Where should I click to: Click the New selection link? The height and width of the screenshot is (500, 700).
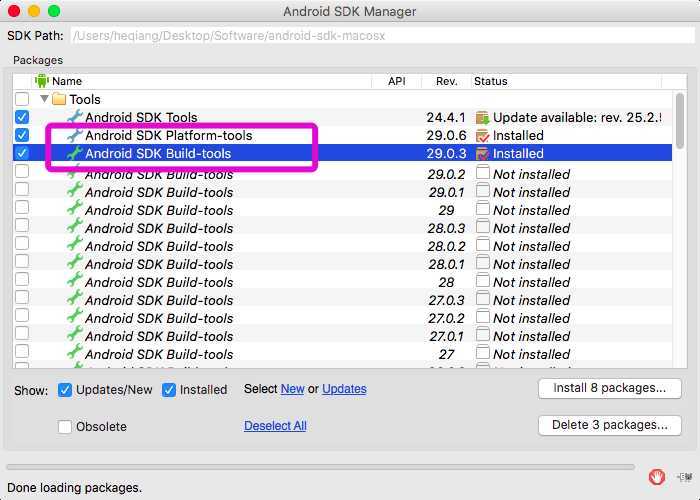tap(292, 389)
